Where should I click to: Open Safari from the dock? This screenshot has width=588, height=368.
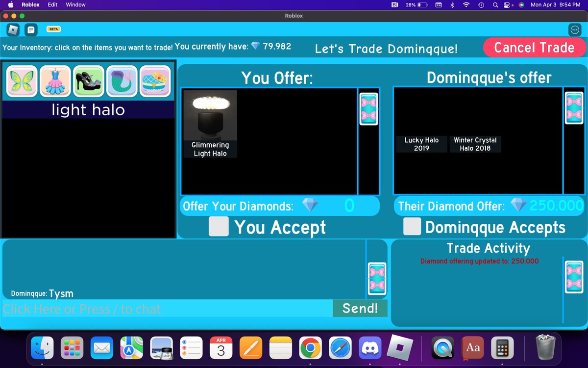coord(341,348)
